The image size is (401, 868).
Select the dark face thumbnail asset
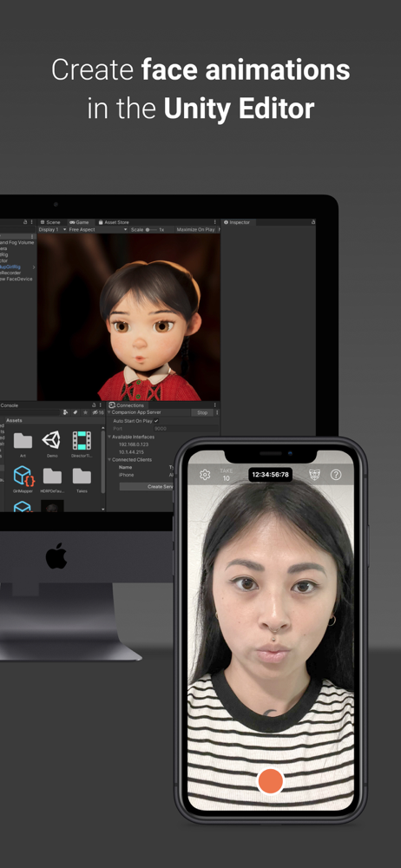(52, 505)
